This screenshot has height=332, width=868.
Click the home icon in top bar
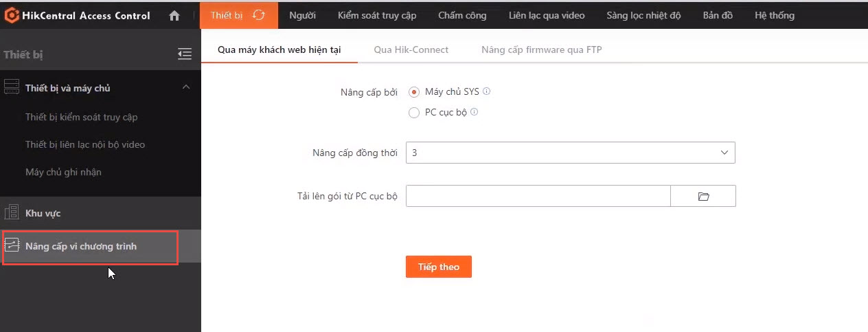tap(174, 15)
